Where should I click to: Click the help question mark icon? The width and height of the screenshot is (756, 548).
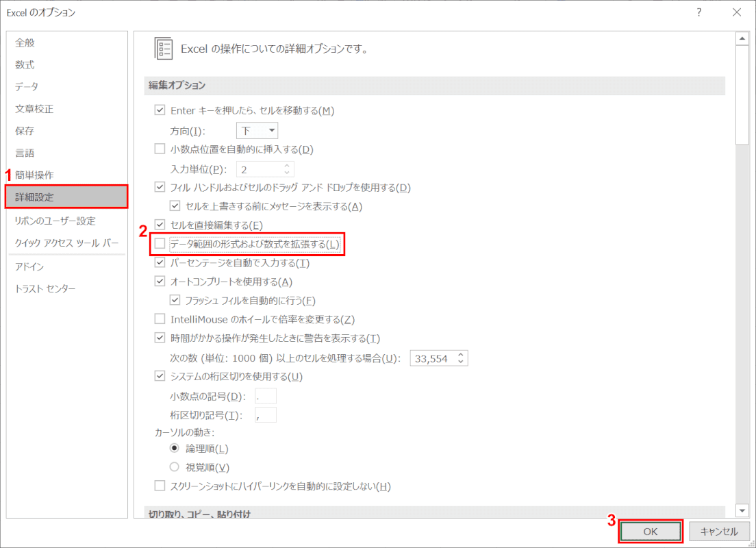pyautogui.click(x=699, y=12)
